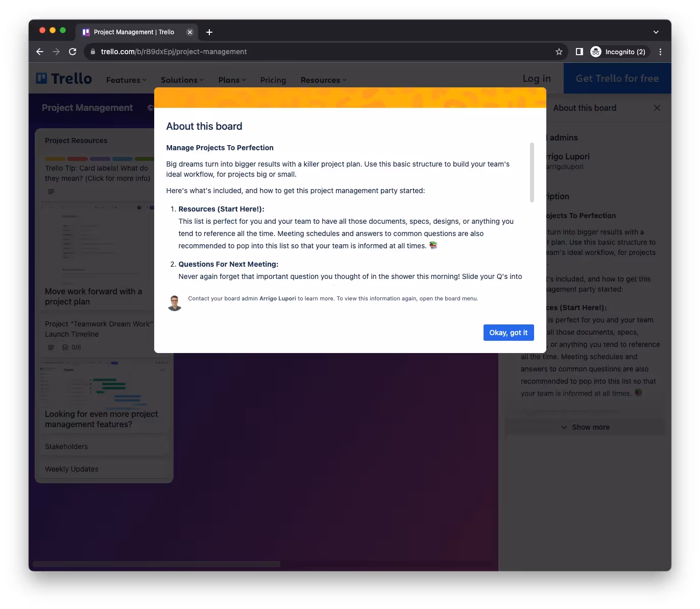Image resolution: width=700 pixels, height=609 pixels.
Task: Click the Project Management board title
Action: tap(87, 108)
